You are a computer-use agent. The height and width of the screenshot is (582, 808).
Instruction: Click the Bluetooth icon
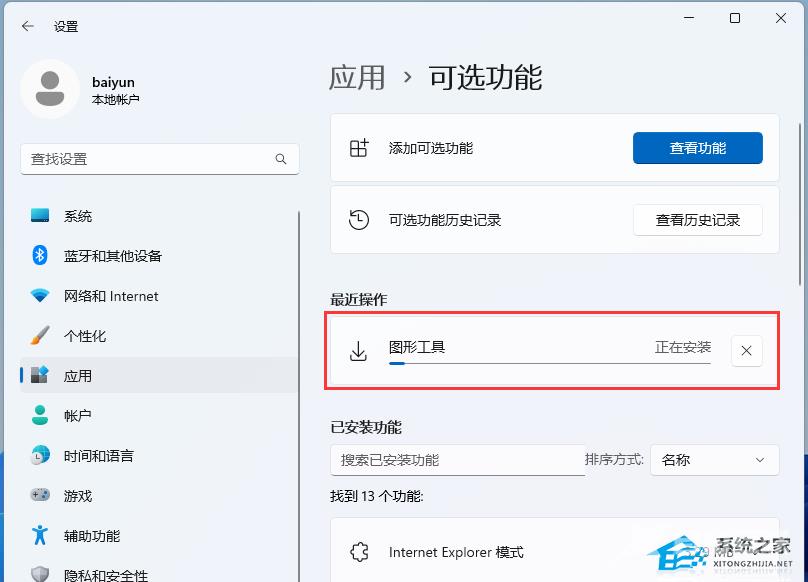40,255
